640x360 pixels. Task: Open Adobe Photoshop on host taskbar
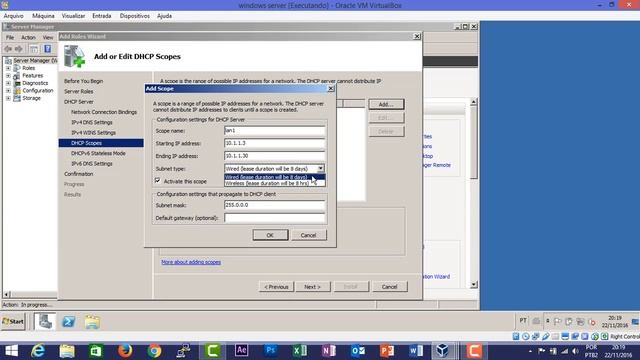coord(271,351)
